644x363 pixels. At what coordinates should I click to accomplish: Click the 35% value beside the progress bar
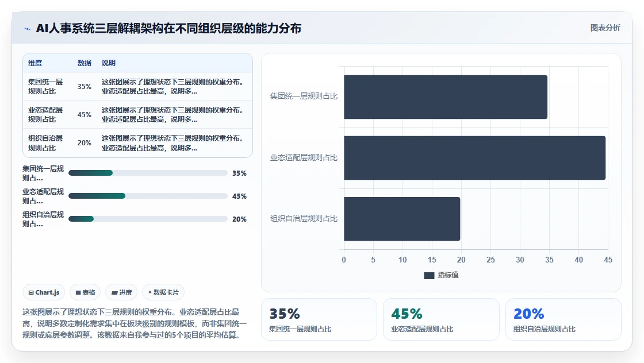[x=239, y=173]
